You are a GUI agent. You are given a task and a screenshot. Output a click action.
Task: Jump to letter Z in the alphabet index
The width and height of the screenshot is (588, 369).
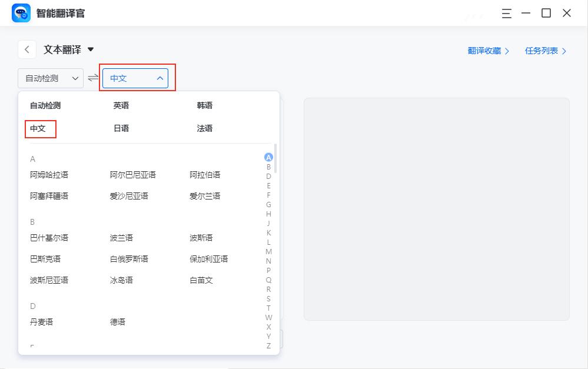(268, 347)
